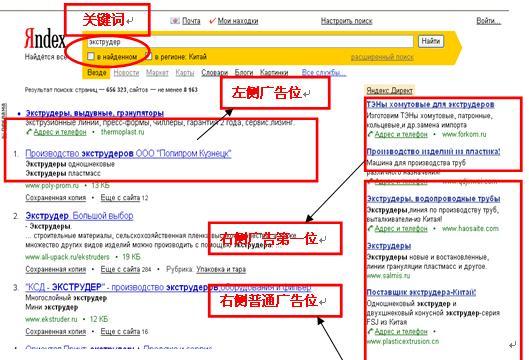The height and width of the screenshot is (360, 529).
Task: Enable the 'в найденном' checkbox
Action: (90, 56)
